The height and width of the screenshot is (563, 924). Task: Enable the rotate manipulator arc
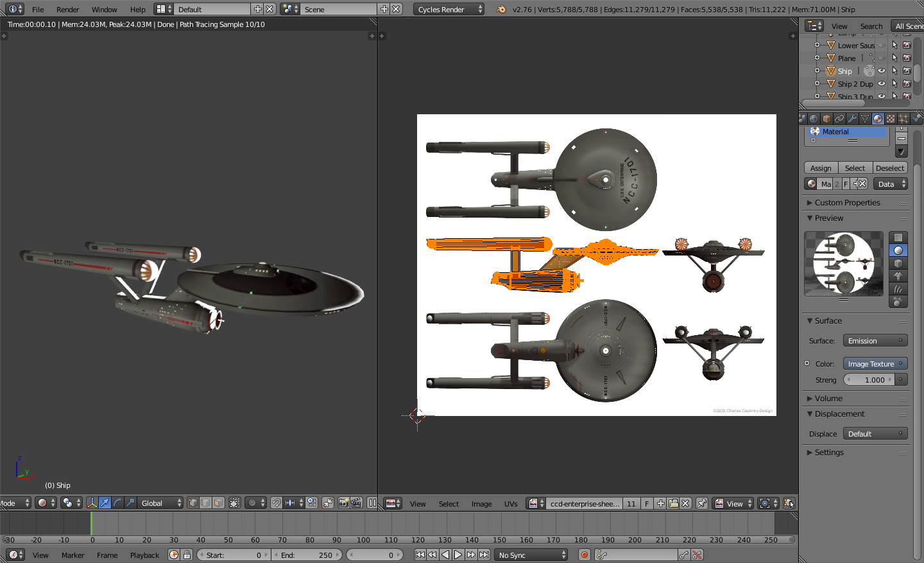click(117, 503)
